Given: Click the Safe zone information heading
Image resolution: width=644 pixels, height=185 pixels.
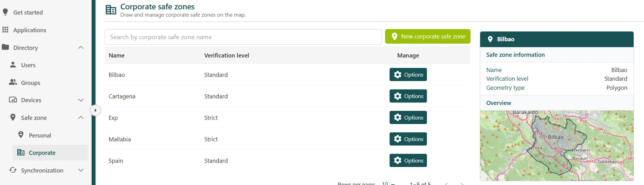Looking at the screenshot, I should [515, 55].
